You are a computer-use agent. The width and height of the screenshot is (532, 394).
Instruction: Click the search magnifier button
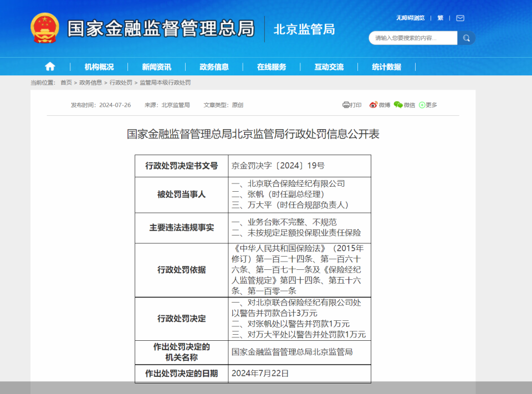tap(466, 38)
